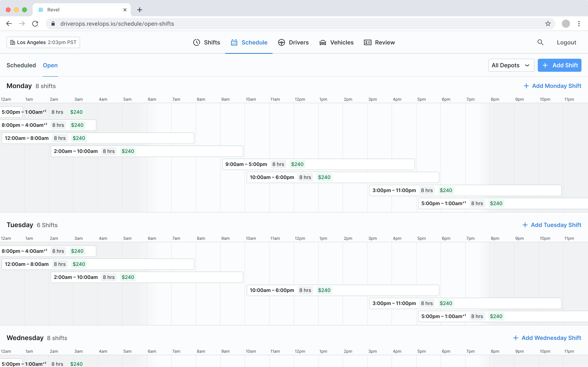Open Chrome three-dot menu
The image size is (588, 367).
coord(579,23)
